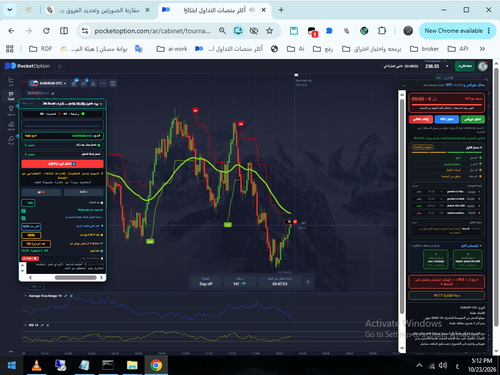Go back with the browser back arrow

(x=11, y=31)
